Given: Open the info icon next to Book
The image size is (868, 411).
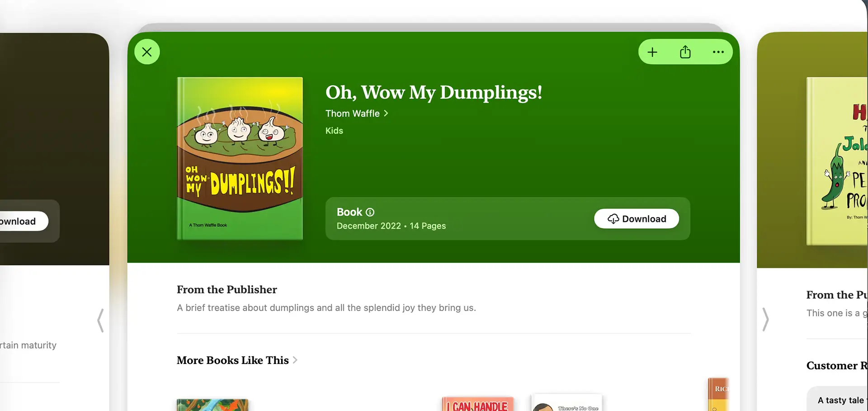Looking at the screenshot, I should pos(370,212).
